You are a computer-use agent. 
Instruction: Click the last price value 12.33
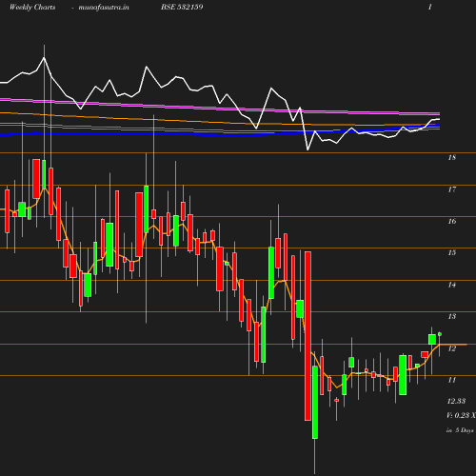456,401
